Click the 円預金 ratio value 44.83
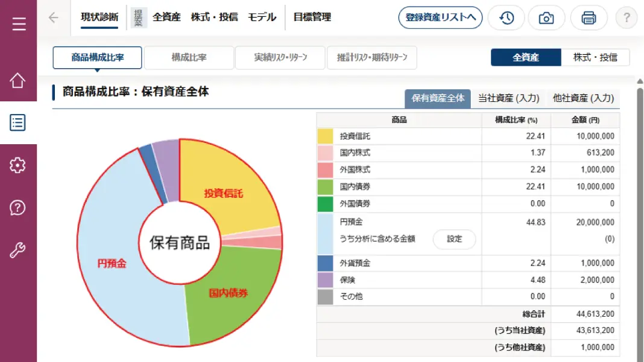Image resolution: width=644 pixels, height=362 pixels. (535, 222)
